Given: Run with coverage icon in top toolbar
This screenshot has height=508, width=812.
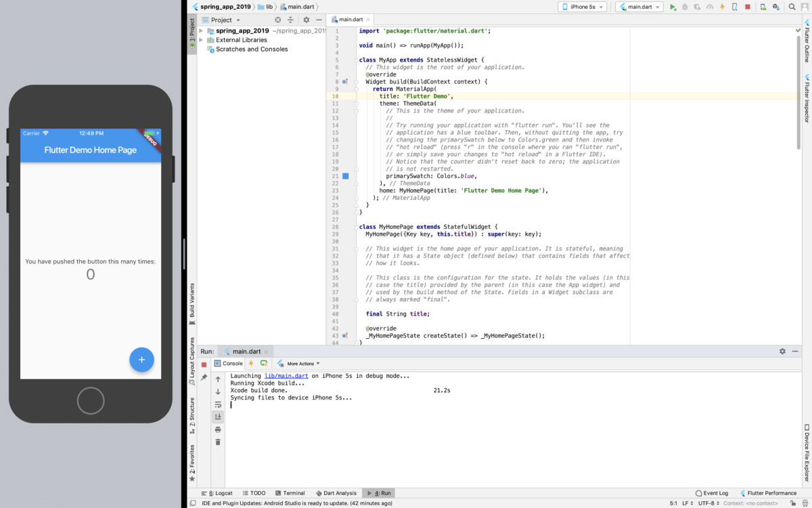Looking at the screenshot, I should pos(697,7).
